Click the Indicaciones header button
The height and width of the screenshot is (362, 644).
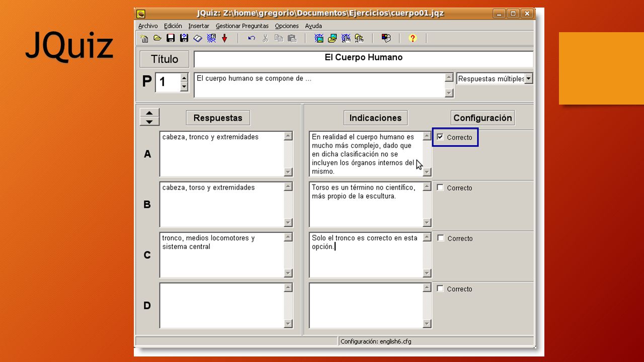(375, 118)
